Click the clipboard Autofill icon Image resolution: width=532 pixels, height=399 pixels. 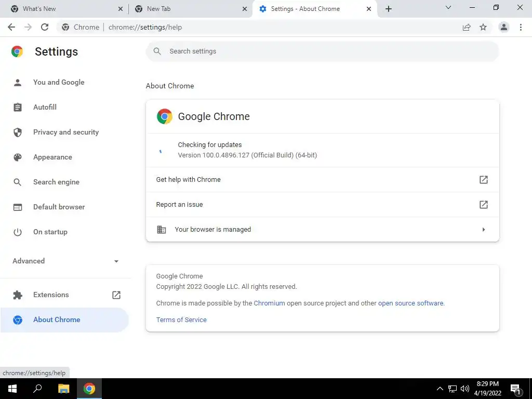point(18,107)
